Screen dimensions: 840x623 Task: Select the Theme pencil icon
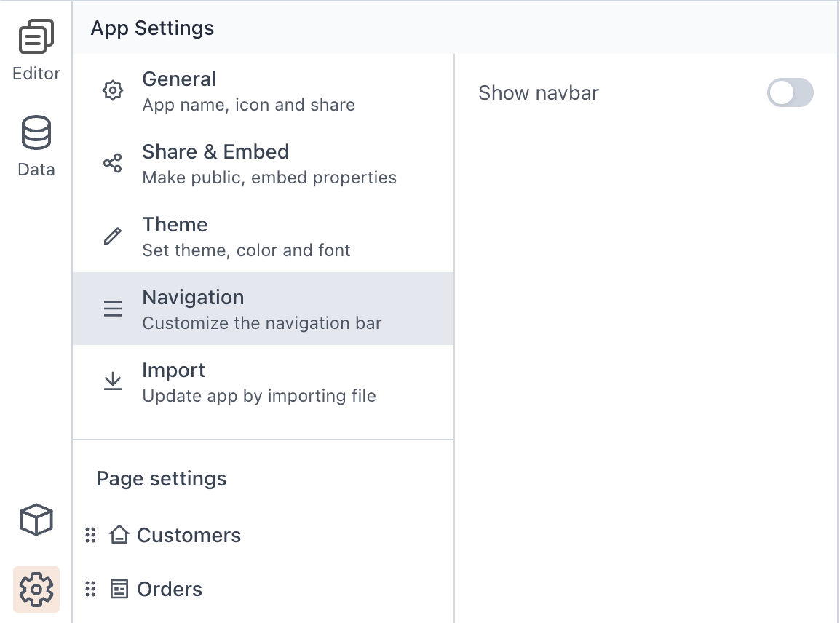click(112, 236)
